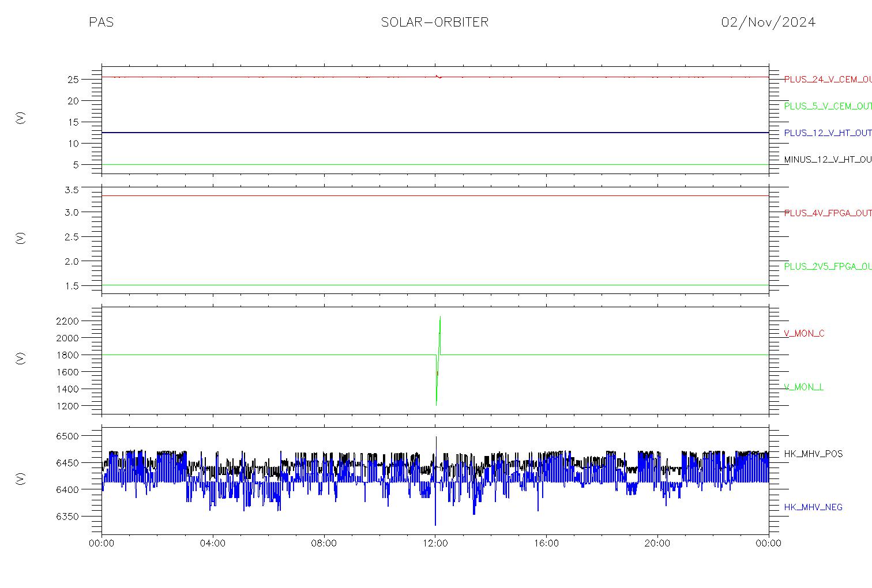Click the 1200 tick label in V_MON panel
This screenshot has height=588, width=872.
tap(67, 406)
